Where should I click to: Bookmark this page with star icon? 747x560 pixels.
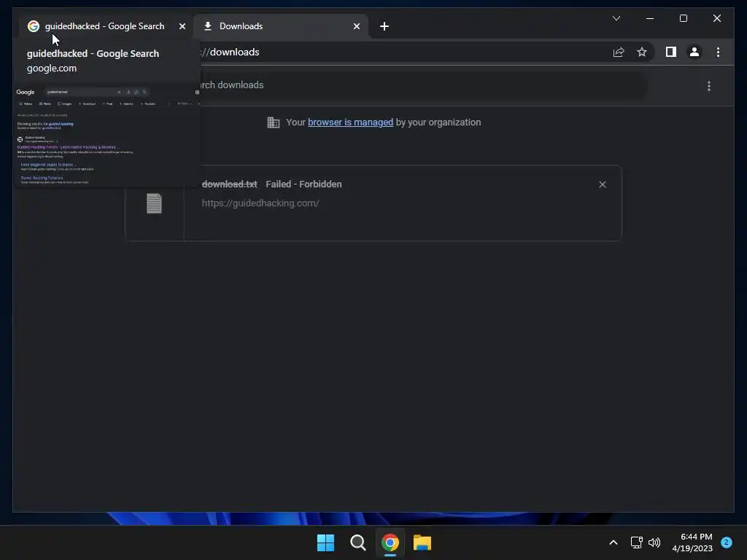642,52
